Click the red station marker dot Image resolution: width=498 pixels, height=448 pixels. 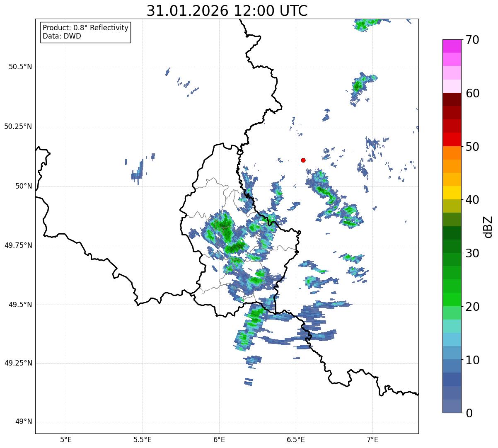pyautogui.click(x=303, y=160)
